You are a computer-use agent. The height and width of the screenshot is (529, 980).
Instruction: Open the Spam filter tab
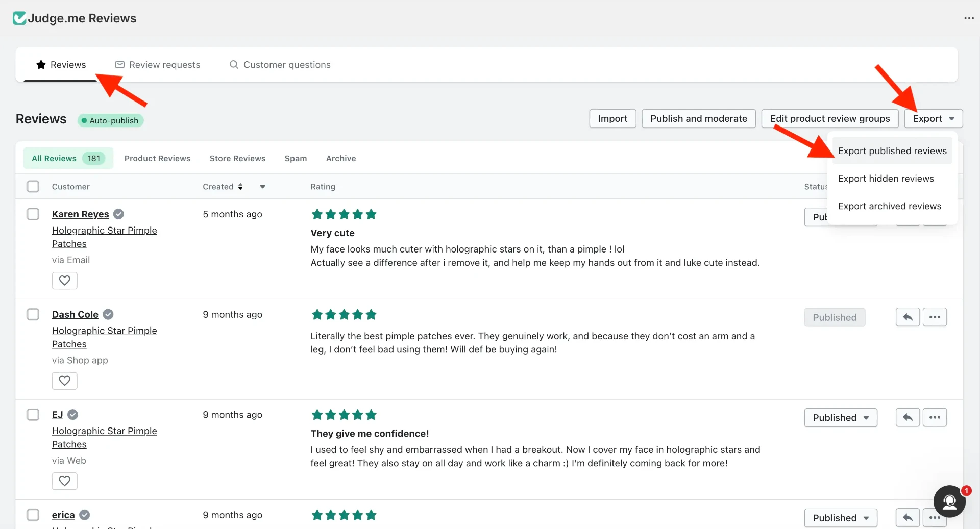(x=296, y=159)
